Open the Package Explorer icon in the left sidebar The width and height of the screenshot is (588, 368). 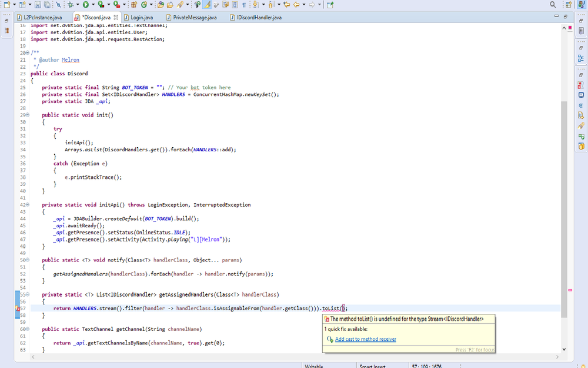coord(6,32)
